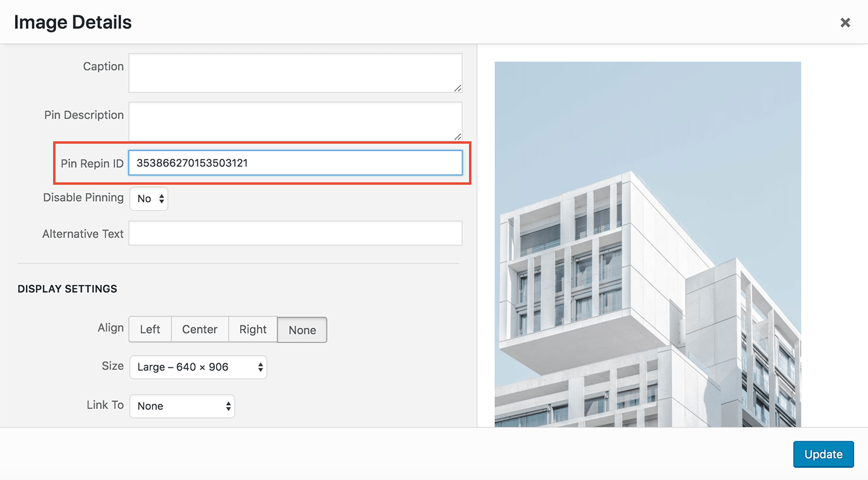
Task: Click the Size dropdown stepper arrows
Action: (260, 367)
